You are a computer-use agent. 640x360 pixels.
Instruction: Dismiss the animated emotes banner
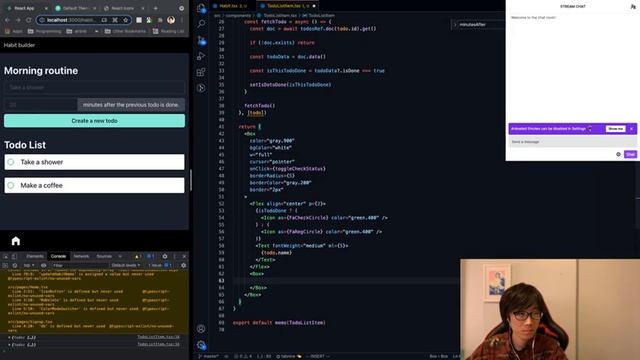[631, 129]
